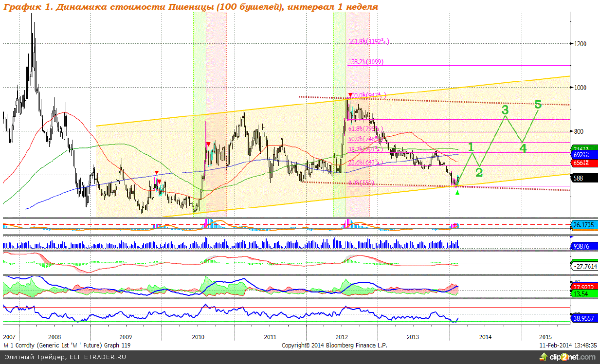The height and width of the screenshot is (364, 600).
Task: Click the green up-arrow marker below the price low
Action: (457, 193)
